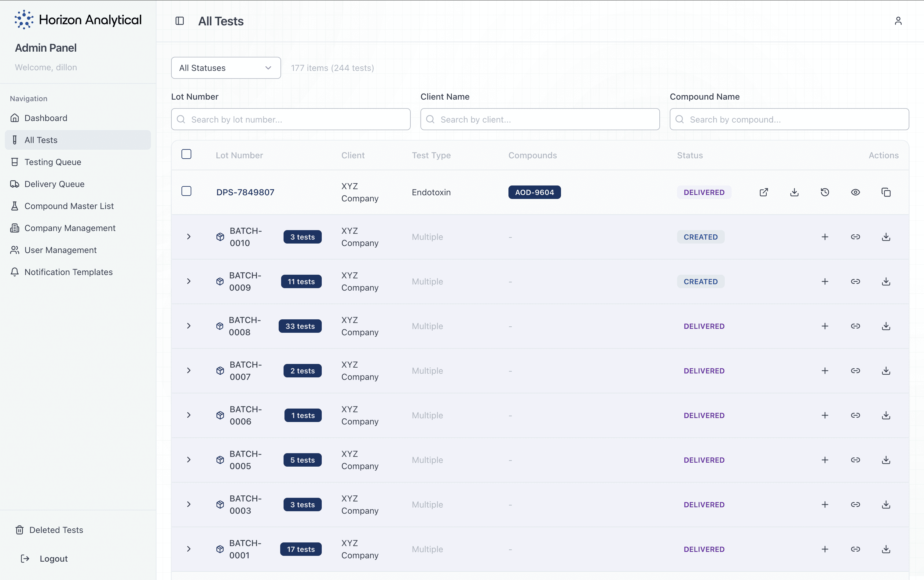Expand BATCH-0007 row chevron

(x=189, y=371)
